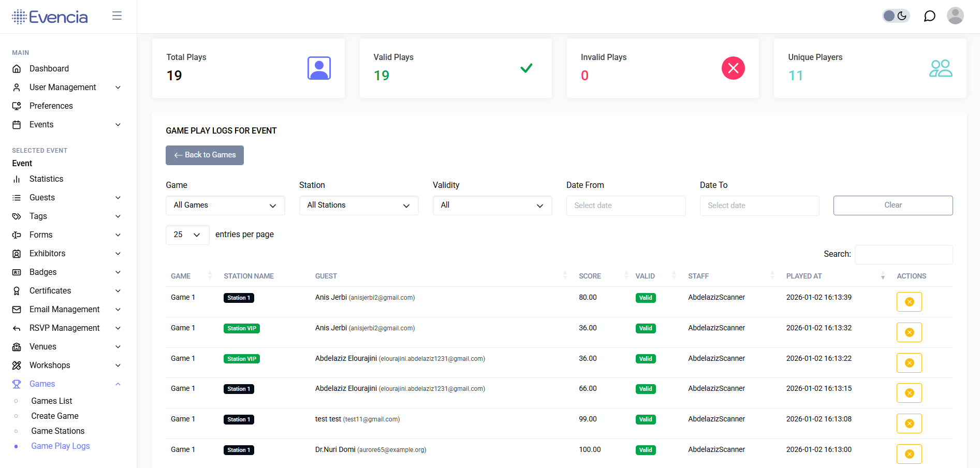Viewport: 980px width, 468px height.
Task: Collapse the sidebar using the hamburger toggle
Action: [x=117, y=16]
